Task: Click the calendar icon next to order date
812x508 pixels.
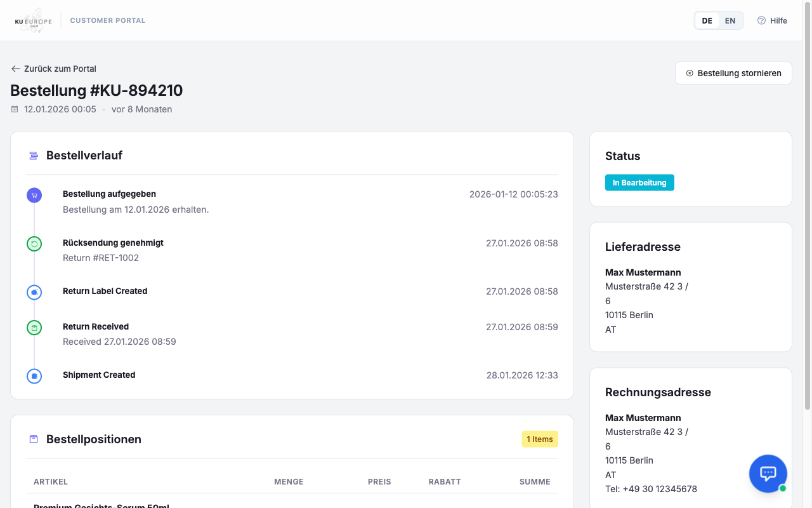Action: 15,109
